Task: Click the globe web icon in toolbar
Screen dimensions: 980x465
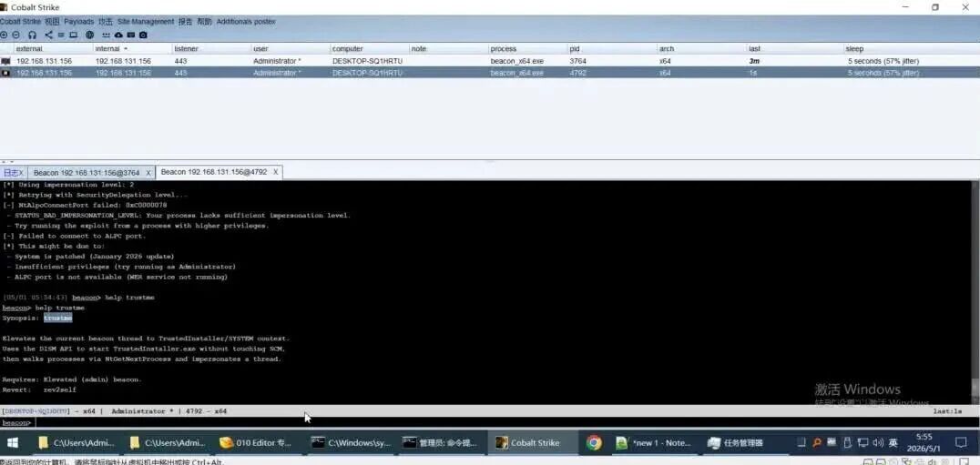Action: point(90,35)
